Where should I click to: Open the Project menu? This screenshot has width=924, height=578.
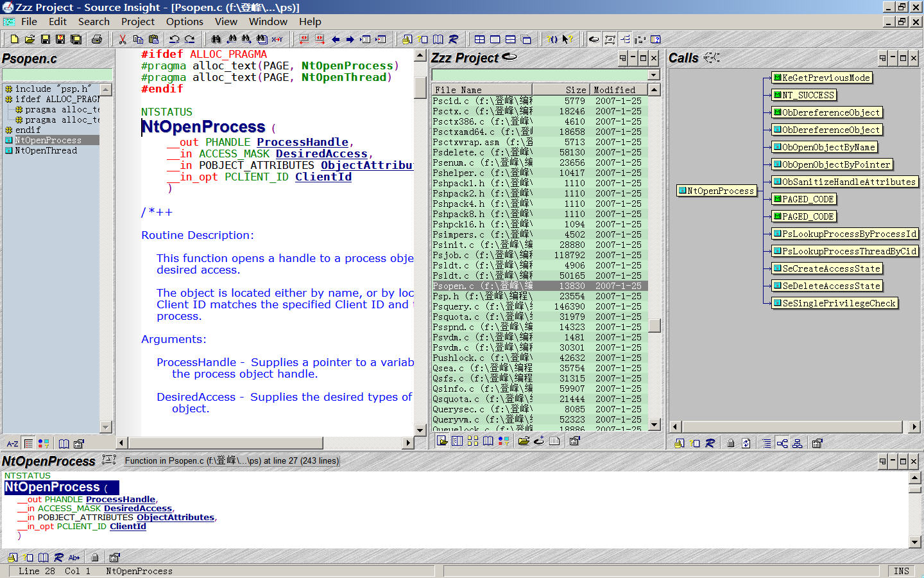[x=137, y=22]
